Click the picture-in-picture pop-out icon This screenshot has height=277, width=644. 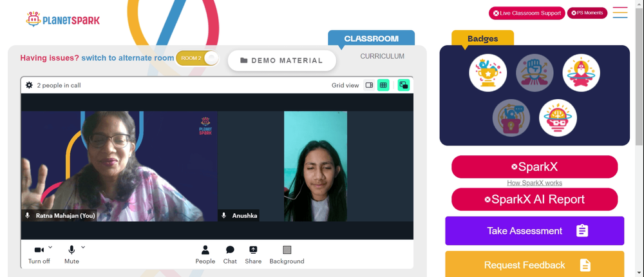click(x=404, y=85)
